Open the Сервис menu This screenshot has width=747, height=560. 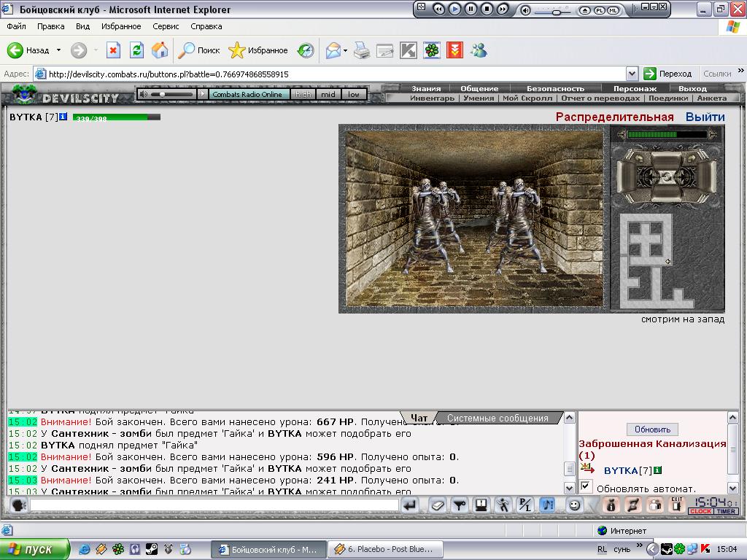[x=166, y=26]
